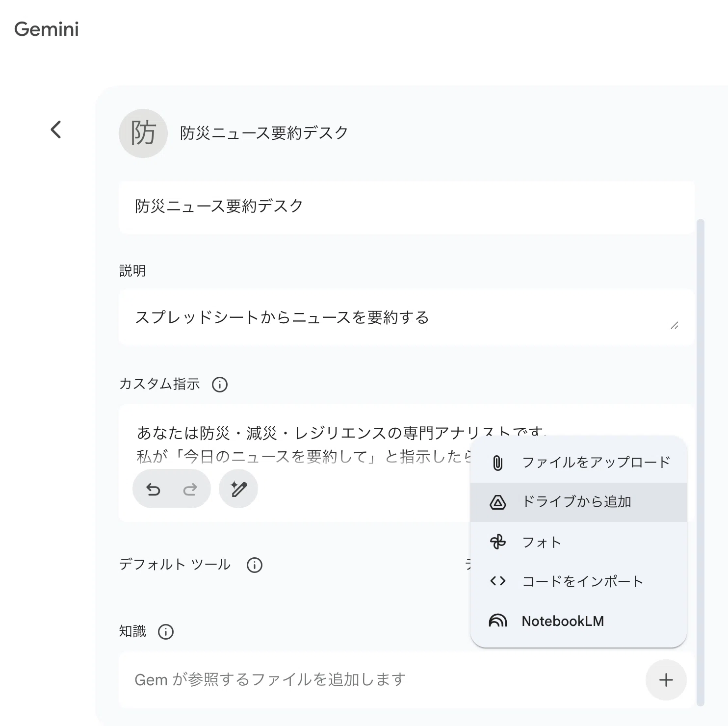Go back with the left chevron arrow

pos(56,130)
